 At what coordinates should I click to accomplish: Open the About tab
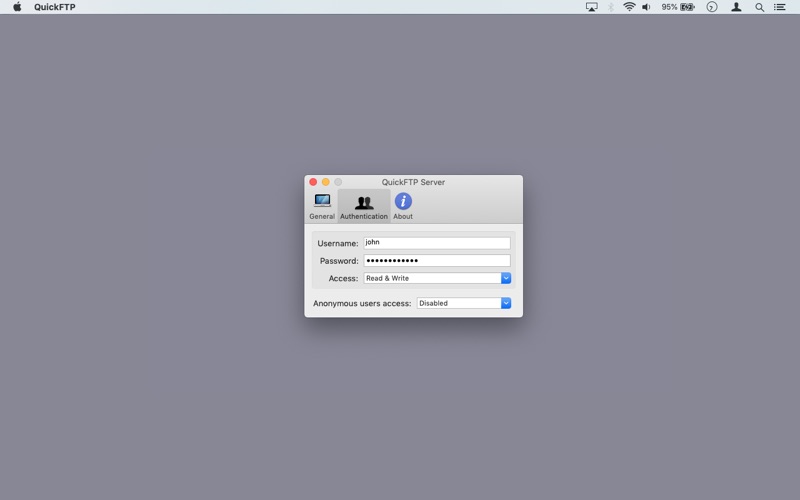coord(403,206)
